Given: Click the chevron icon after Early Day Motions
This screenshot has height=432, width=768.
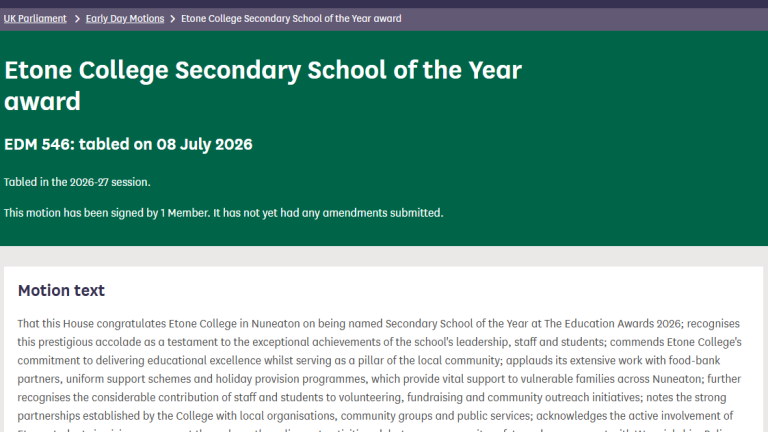Looking at the screenshot, I should (172, 19).
